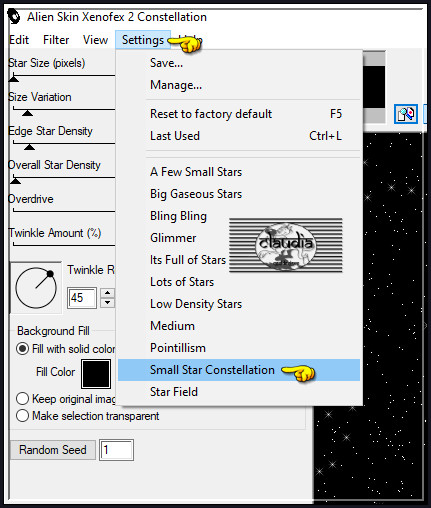Apply Medium preset

(x=239, y=326)
